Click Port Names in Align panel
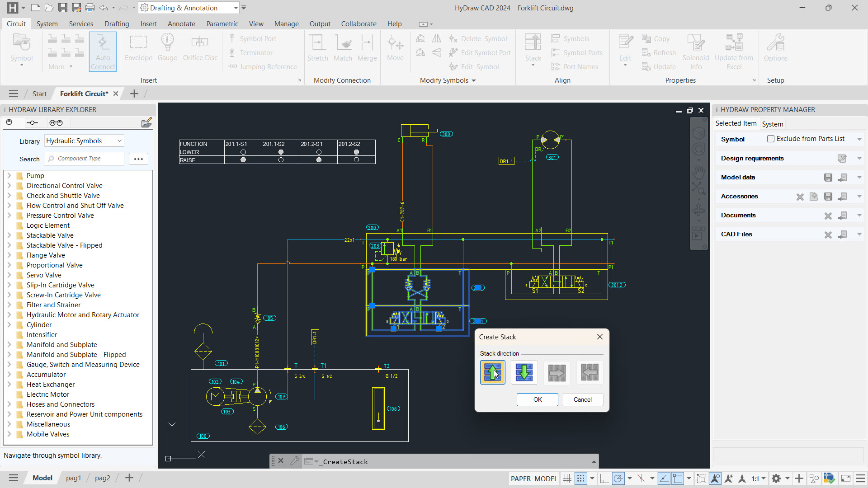 pos(575,67)
